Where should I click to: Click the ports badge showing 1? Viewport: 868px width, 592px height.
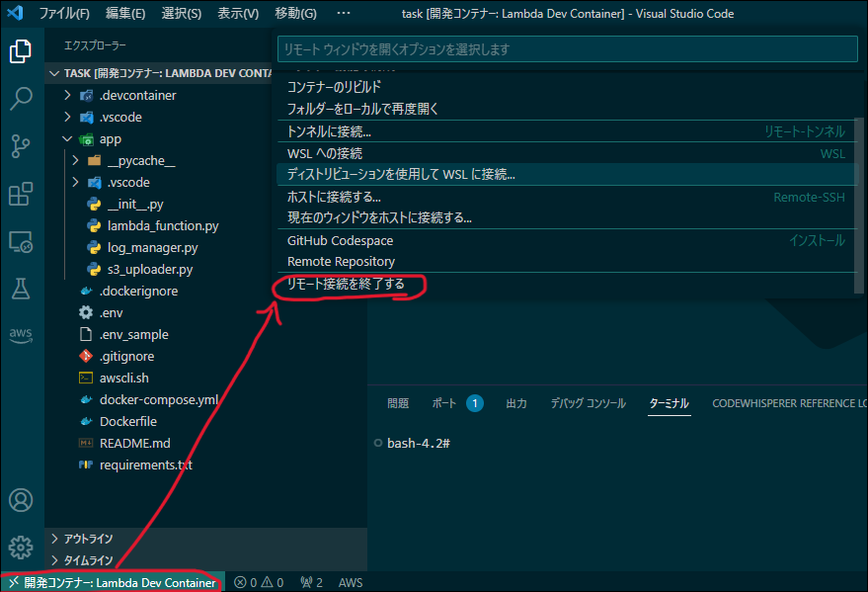tap(474, 403)
